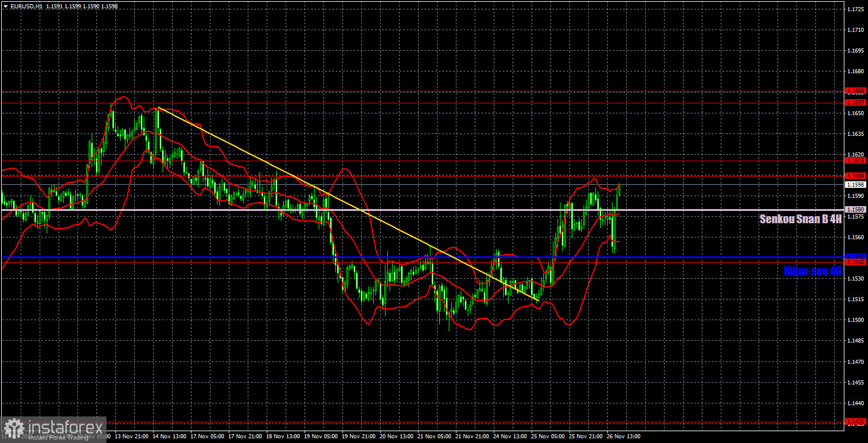This screenshot has width=868, height=443.
Task: Click the red 1.1604 level price tag
Action: [856, 175]
